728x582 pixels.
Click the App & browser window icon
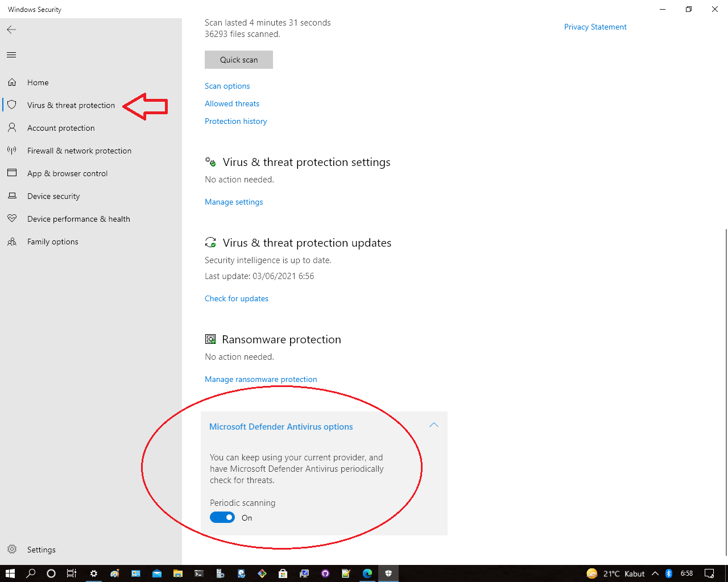(12, 173)
